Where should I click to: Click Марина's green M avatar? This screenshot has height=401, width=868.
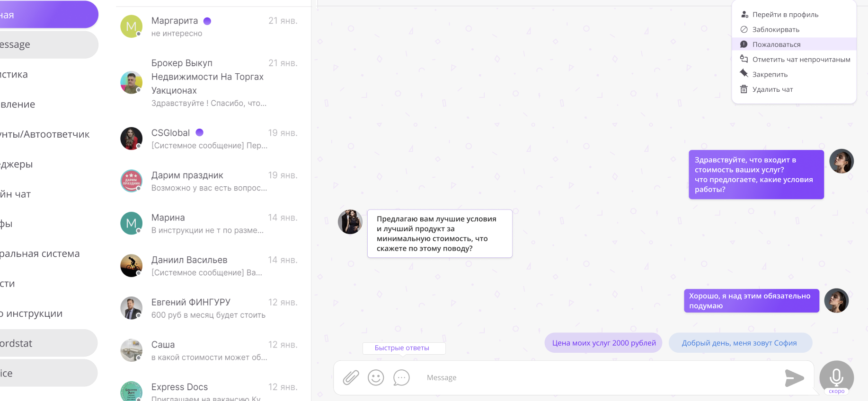(132, 223)
